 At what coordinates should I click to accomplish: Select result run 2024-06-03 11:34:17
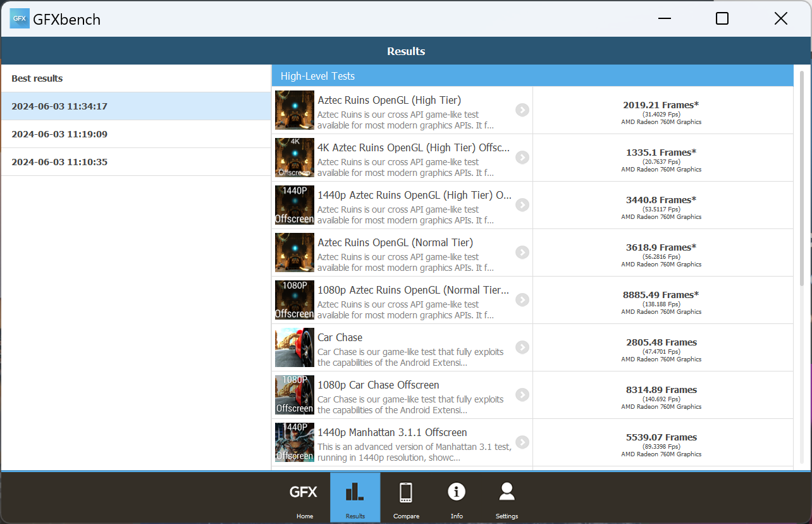[x=136, y=106]
